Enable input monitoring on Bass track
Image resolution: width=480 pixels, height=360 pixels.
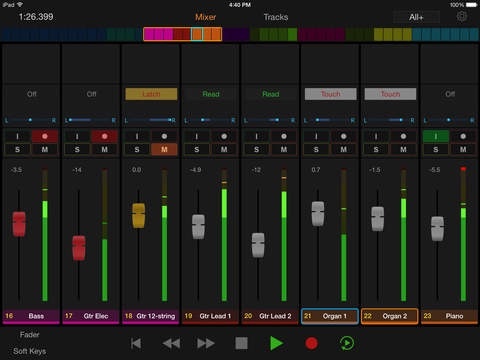point(17,136)
